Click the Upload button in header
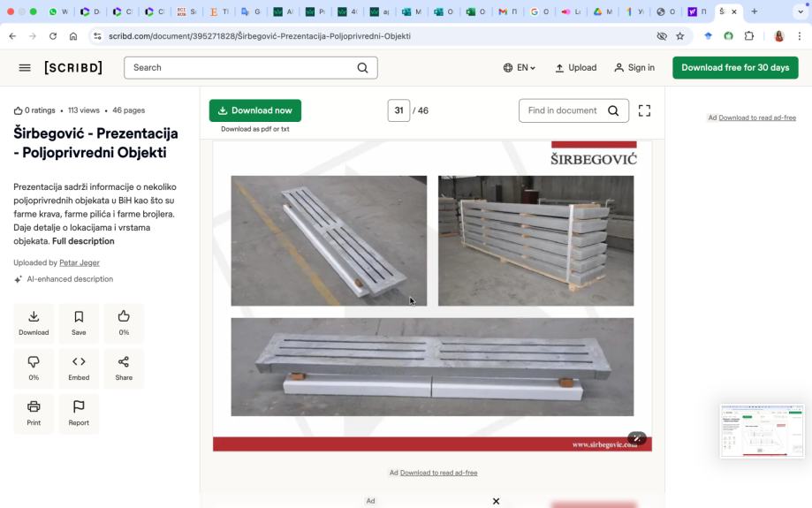The width and height of the screenshot is (812, 508). 575,68
